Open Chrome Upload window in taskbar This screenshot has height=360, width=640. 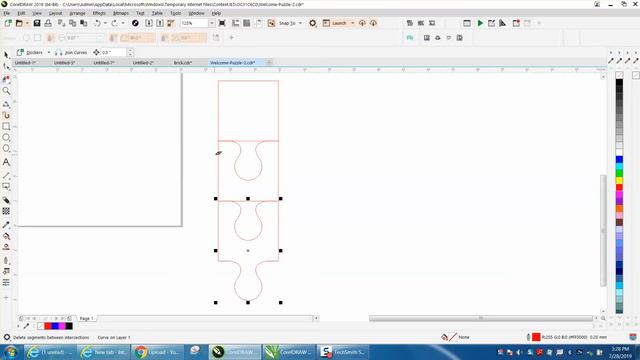tap(158, 352)
